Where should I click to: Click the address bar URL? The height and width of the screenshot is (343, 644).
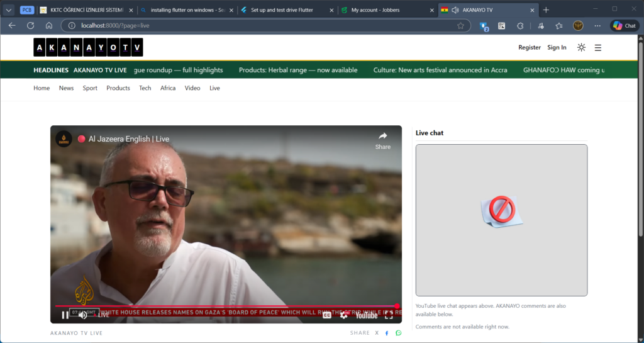point(116,25)
